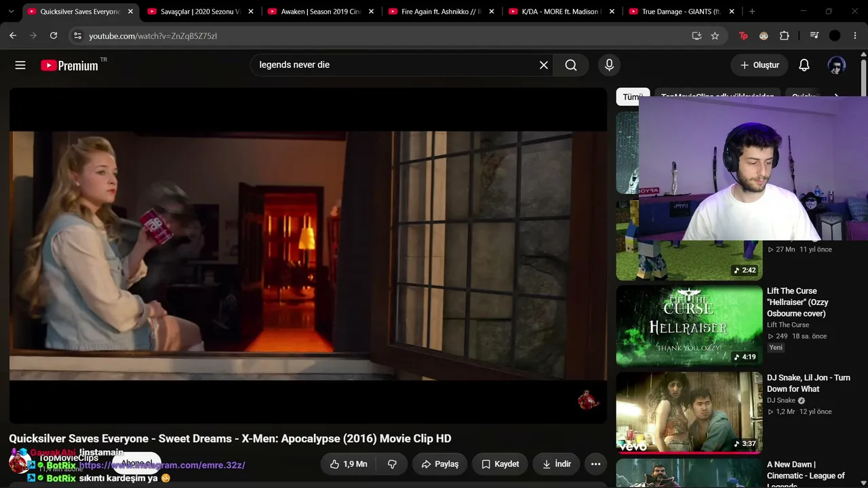Viewport: 868px width, 488px height.
Task: Start voice search with the microphone
Action: click(609, 65)
